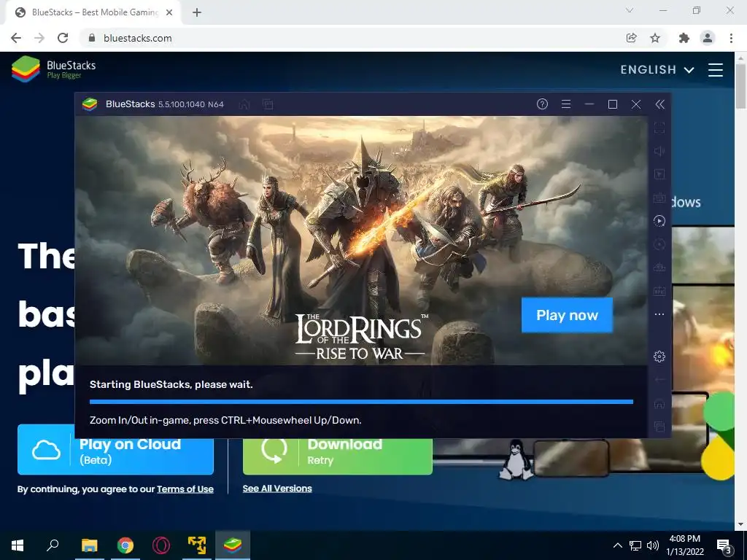Click the sync operations play-circle icon
The image size is (747, 560).
tap(659, 221)
